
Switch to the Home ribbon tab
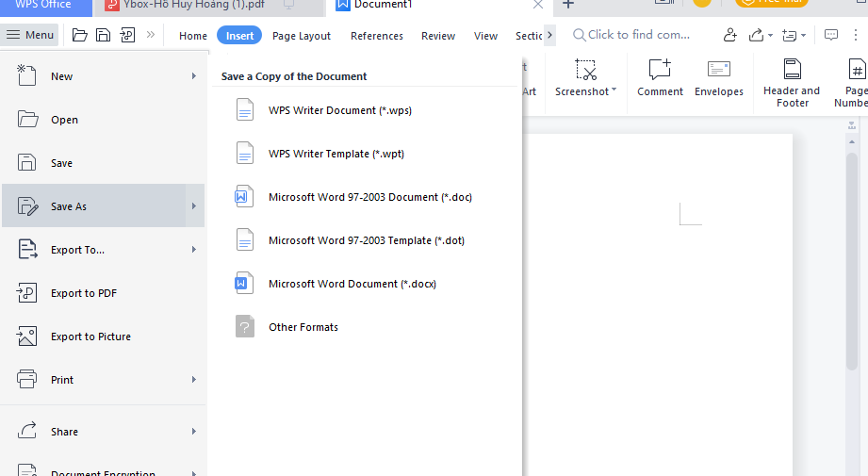pyautogui.click(x=193, y=36)
